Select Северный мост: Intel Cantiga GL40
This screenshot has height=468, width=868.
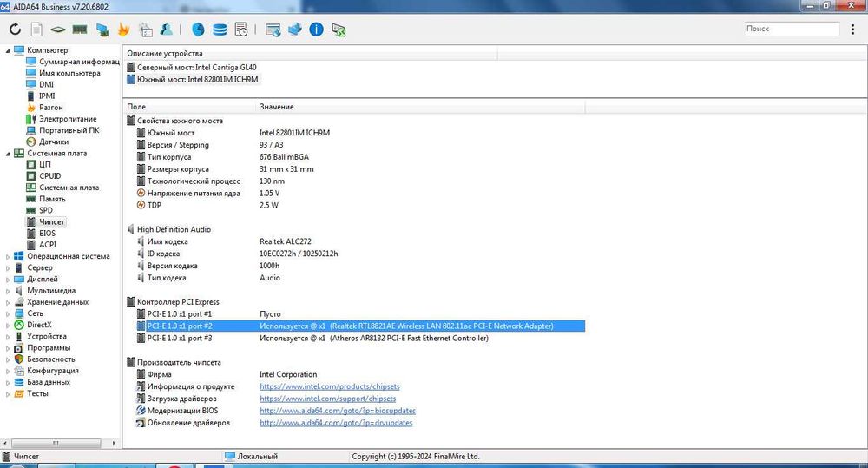pos(191,67)
